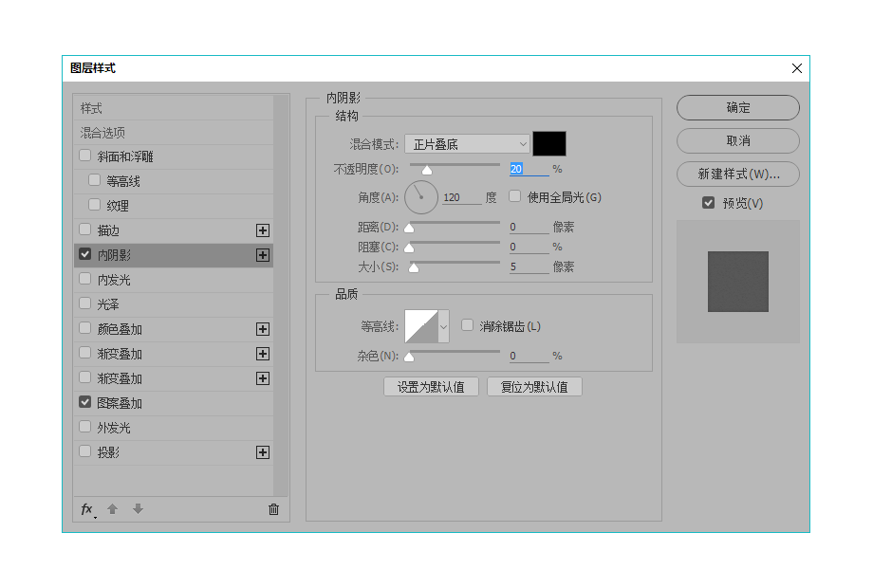Click the effects list vertical scrollbar
The width and height of the screenshot is (873, 588).
point(281,295)
